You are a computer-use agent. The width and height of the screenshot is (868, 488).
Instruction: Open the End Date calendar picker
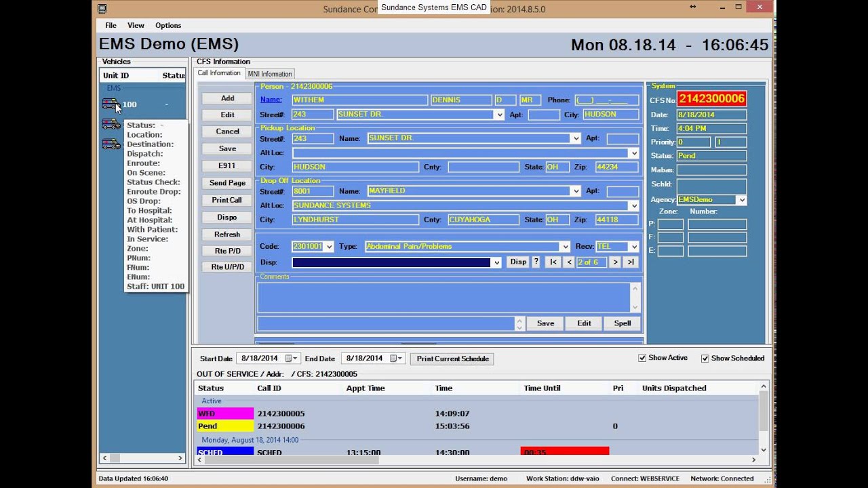pyautogui.click(x=397, y=359)
